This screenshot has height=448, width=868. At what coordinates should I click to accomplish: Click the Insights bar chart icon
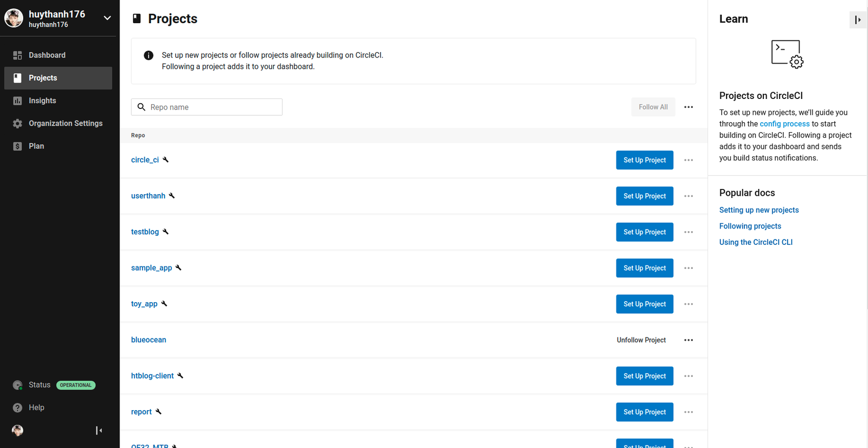[17, 101]
